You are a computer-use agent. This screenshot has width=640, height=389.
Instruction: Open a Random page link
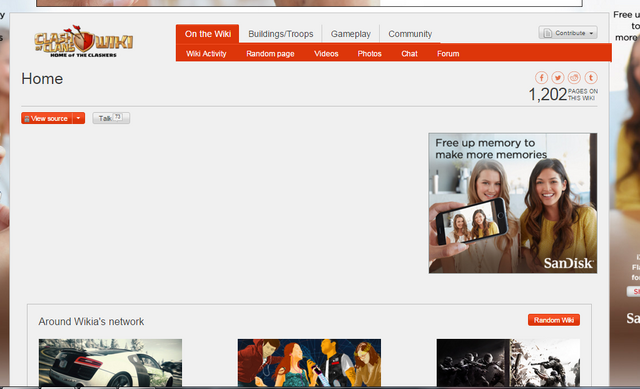tap(270, 53)
